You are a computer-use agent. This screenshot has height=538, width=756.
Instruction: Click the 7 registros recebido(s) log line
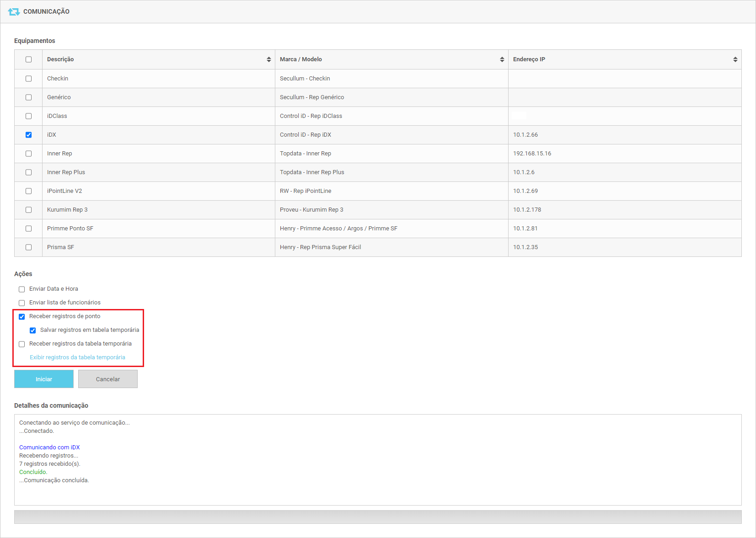[x=50, y=464]
